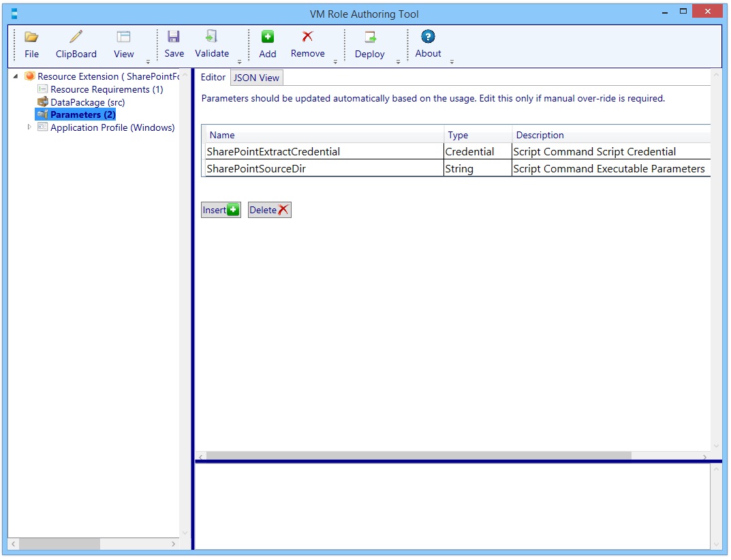Screen dimensions: 731x560
Task: Select the Editor tab
Action: click(x=213, y=77)
